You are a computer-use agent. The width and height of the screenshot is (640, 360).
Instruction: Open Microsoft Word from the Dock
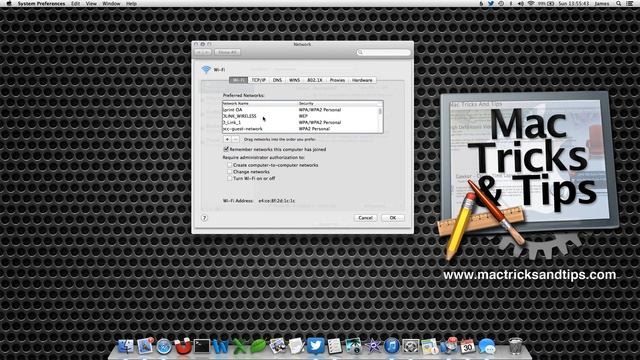pos(220,347)
